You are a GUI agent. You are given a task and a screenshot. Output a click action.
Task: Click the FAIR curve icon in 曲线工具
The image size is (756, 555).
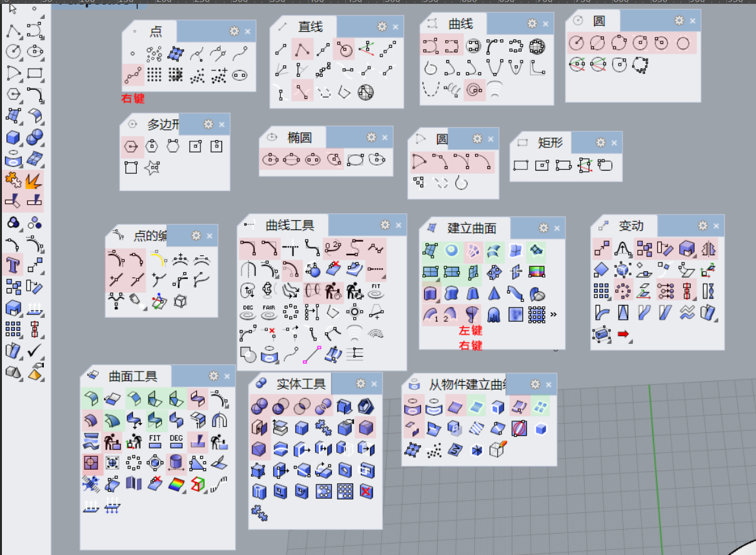point(269,312)
